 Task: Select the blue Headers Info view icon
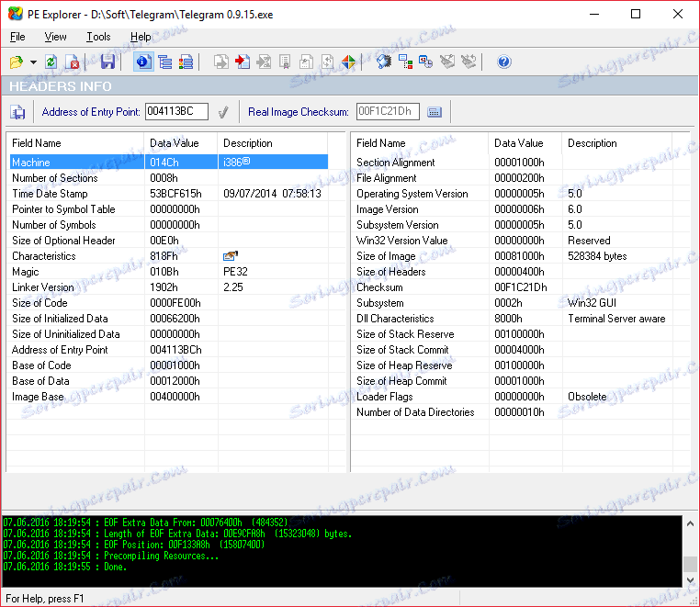(x=142, y=62)
